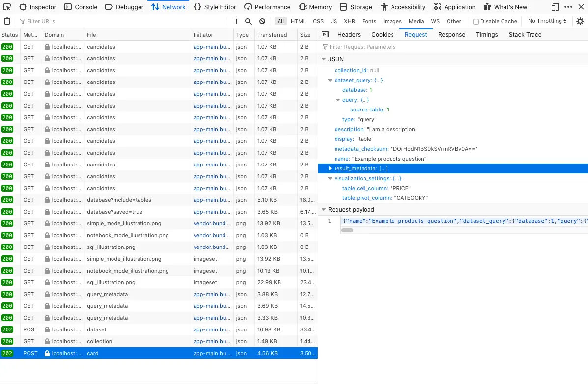
Task: Toggle Responsive Design Mode icon
Action: click(x=556, y=7)
